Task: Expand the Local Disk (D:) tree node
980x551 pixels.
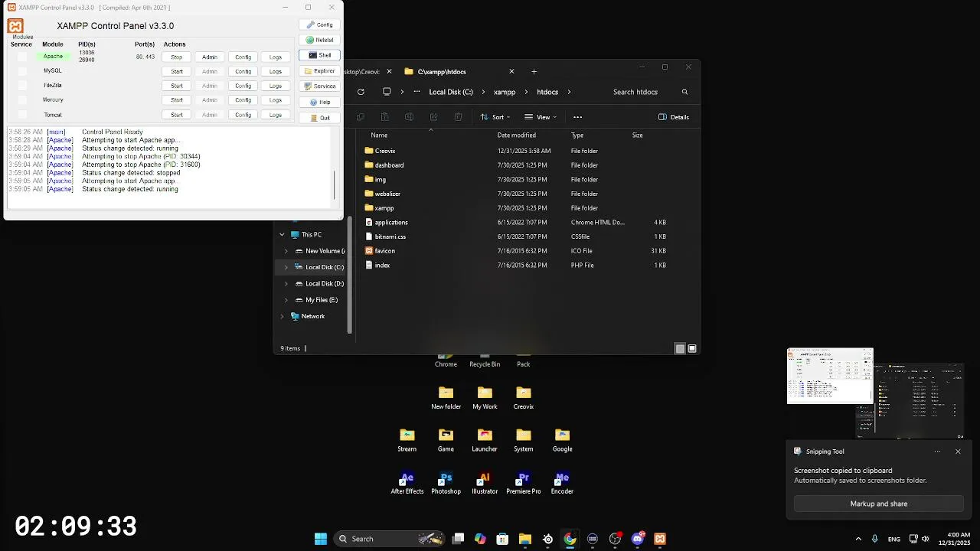Action: 286,284
